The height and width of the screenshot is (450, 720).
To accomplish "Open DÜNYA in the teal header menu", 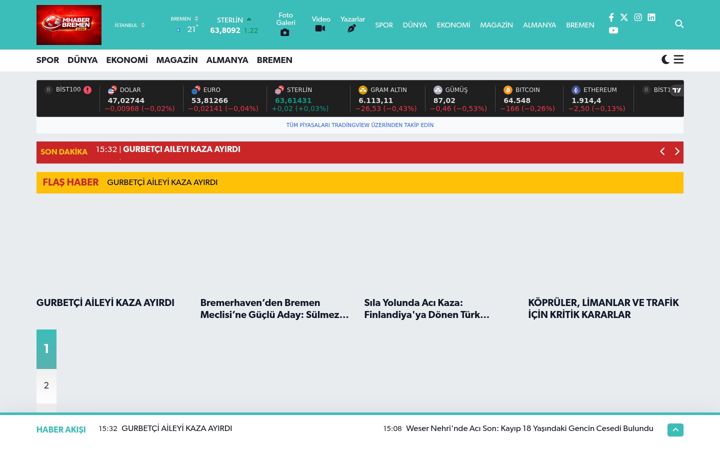I will 415,25.
